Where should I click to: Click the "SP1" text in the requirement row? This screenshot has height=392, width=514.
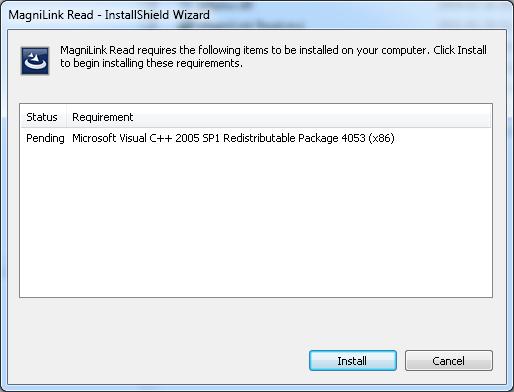pyautogui.click(x=211, y=138)
